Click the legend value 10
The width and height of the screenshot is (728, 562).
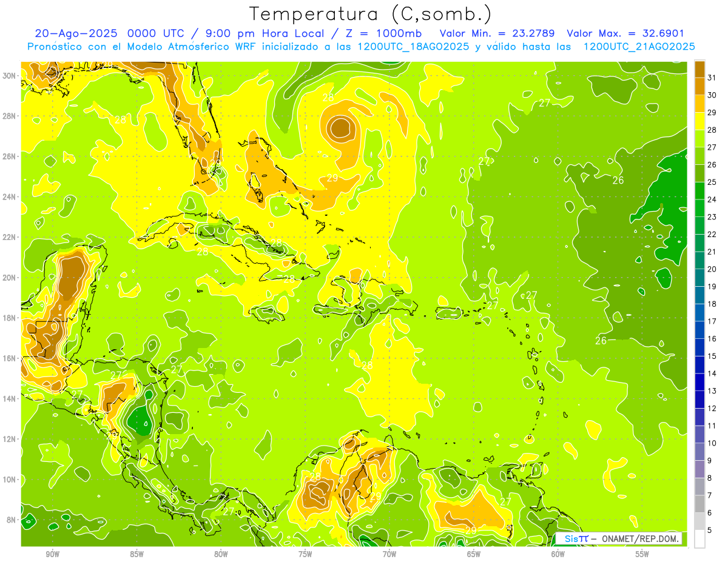point(712,443)
